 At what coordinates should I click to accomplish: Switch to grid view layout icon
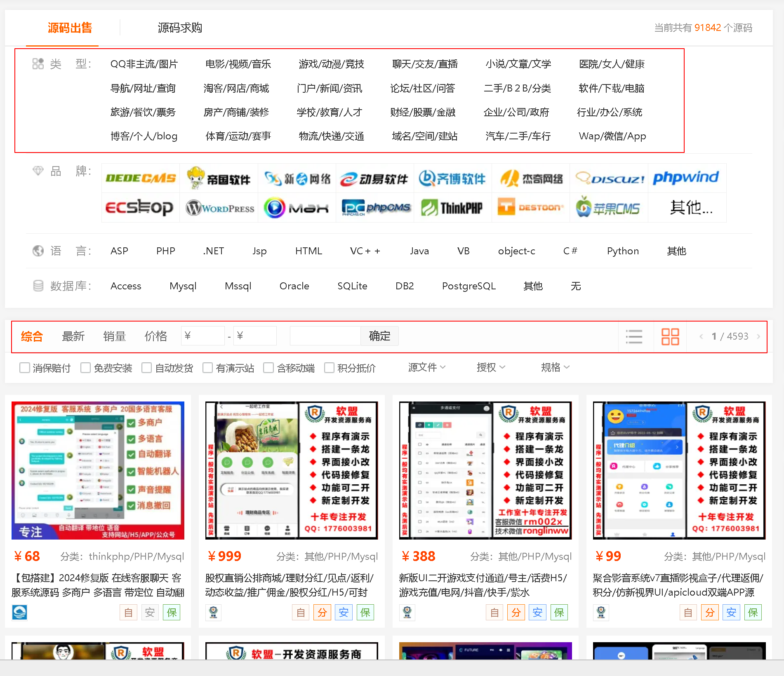(x=670, y=336)
